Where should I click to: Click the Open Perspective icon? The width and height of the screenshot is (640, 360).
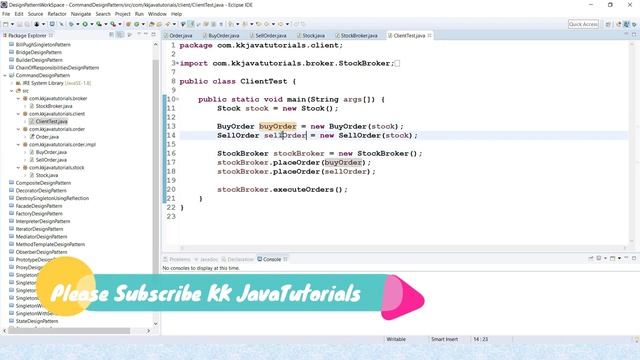(608, 24)
